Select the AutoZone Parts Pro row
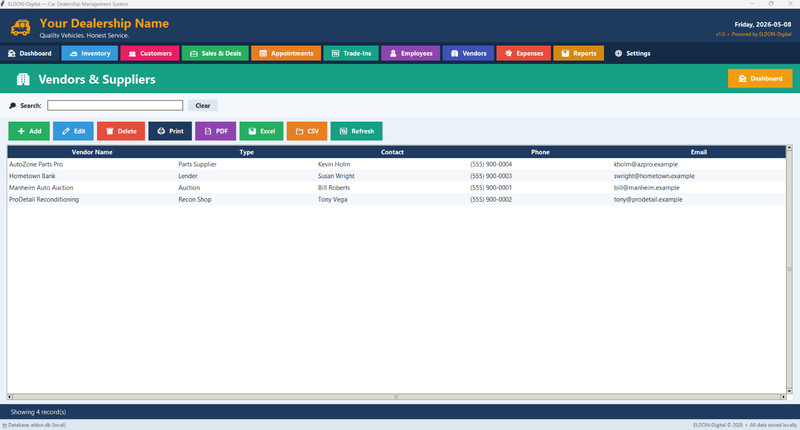Viewport: 800px width, 430px height. coord(396,164)
